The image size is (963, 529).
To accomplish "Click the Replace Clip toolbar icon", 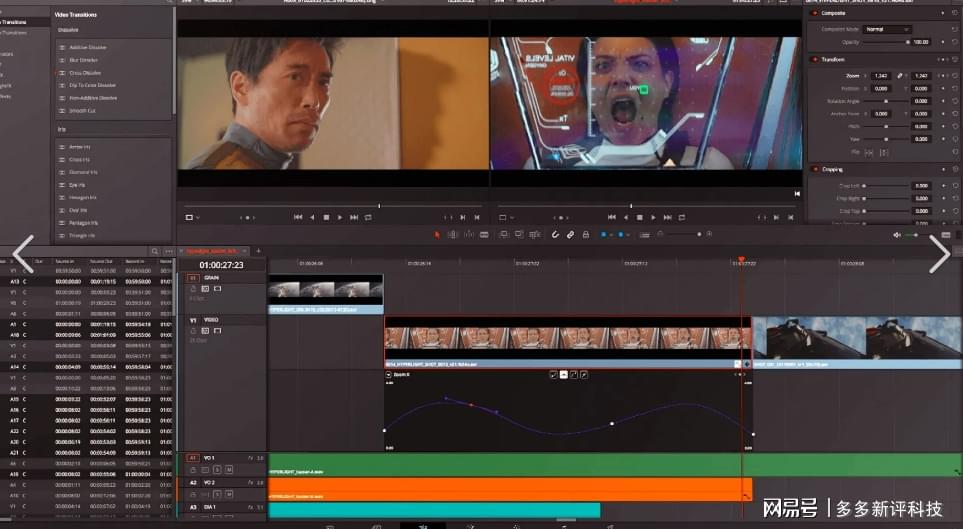I will (534, 235).
